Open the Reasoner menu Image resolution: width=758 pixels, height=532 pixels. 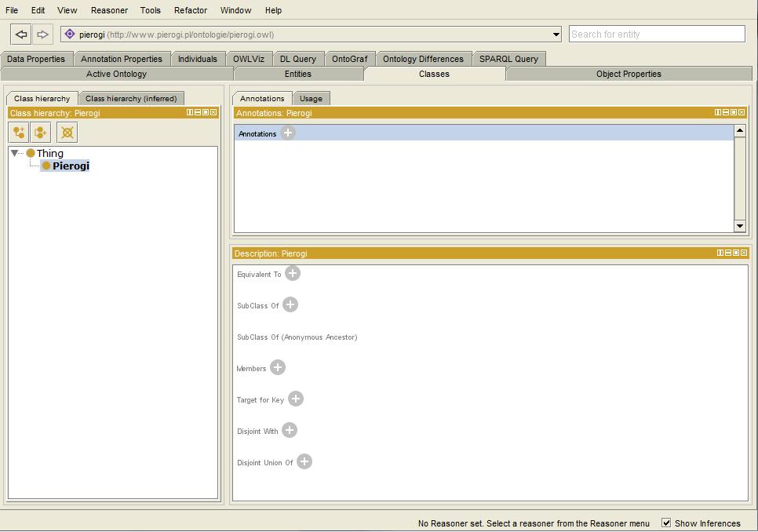pyautogui.click(x=109, y=10)
